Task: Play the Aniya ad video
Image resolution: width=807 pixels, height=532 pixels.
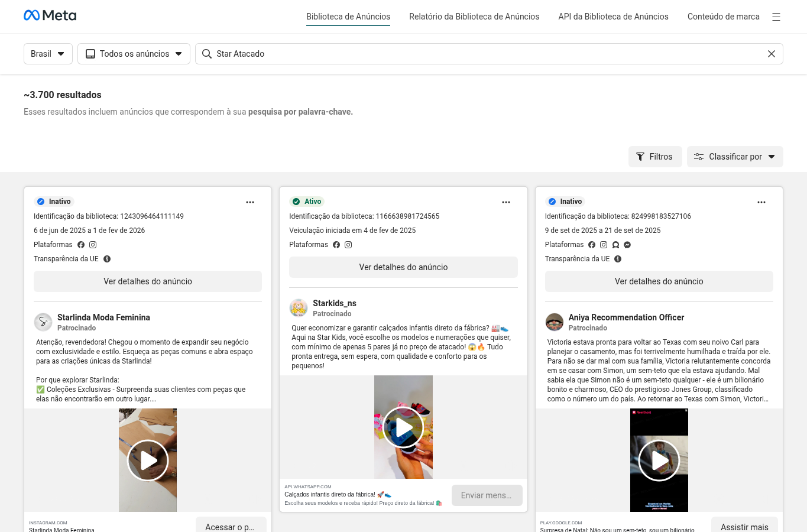Action: [x=659, y=460]
